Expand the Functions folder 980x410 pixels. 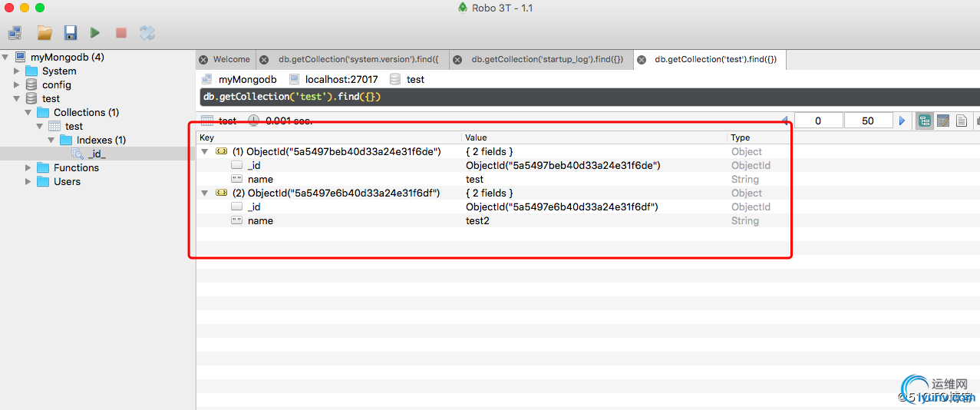point(28,167)
